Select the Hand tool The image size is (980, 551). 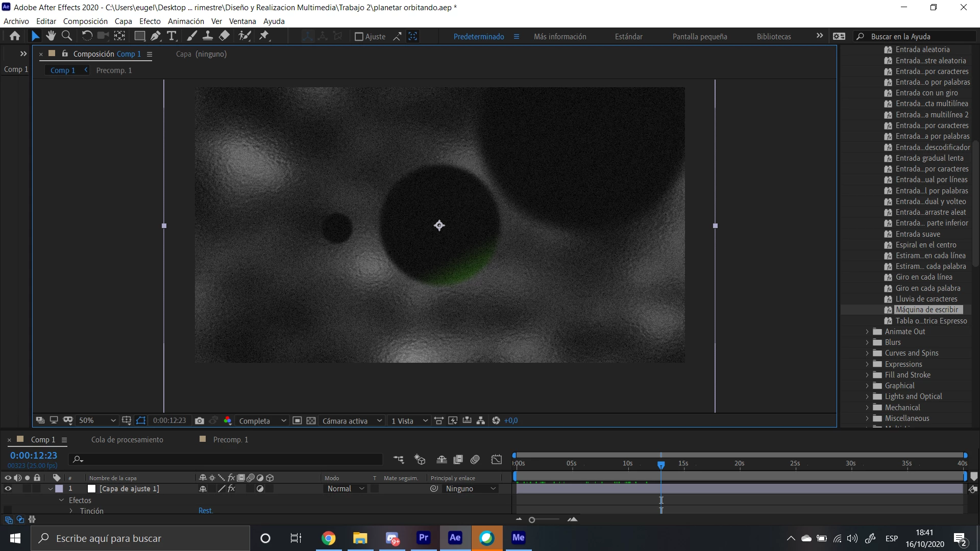[x=51, y=36]
